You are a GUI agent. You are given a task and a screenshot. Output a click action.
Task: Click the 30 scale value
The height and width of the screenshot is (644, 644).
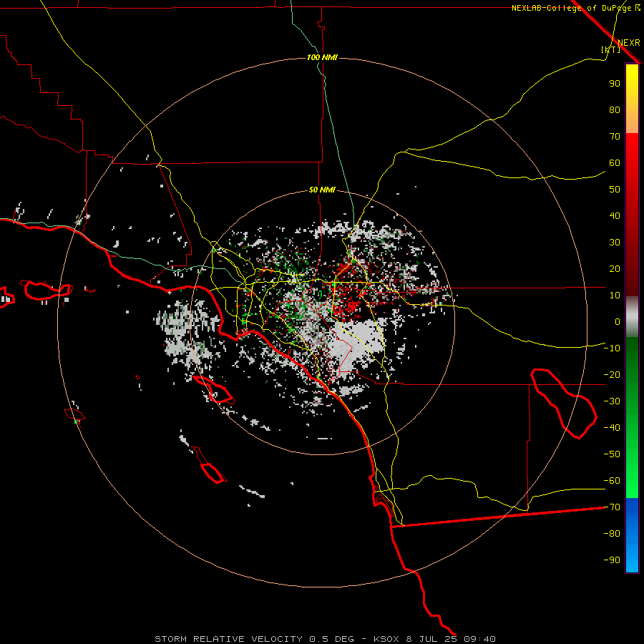[x=615, y=243]
